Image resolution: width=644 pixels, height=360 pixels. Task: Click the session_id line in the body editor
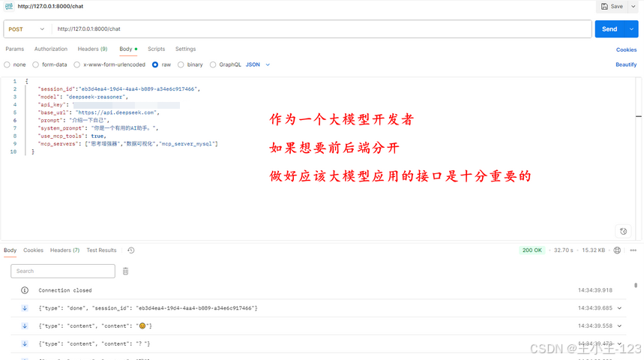click(x=118, y=88)
